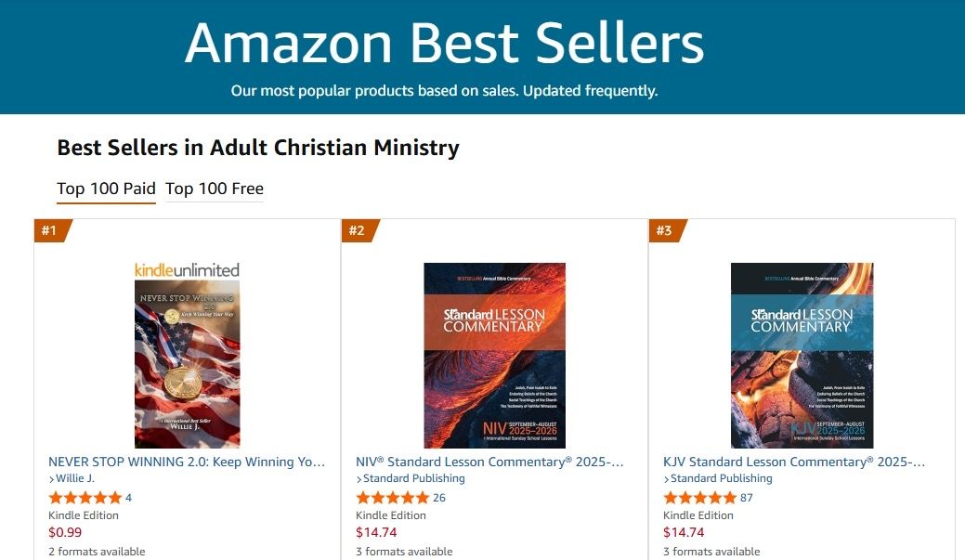Click the #1 rank badge
The height and width of the screenshot is (560, 965).
pos(50,230)
